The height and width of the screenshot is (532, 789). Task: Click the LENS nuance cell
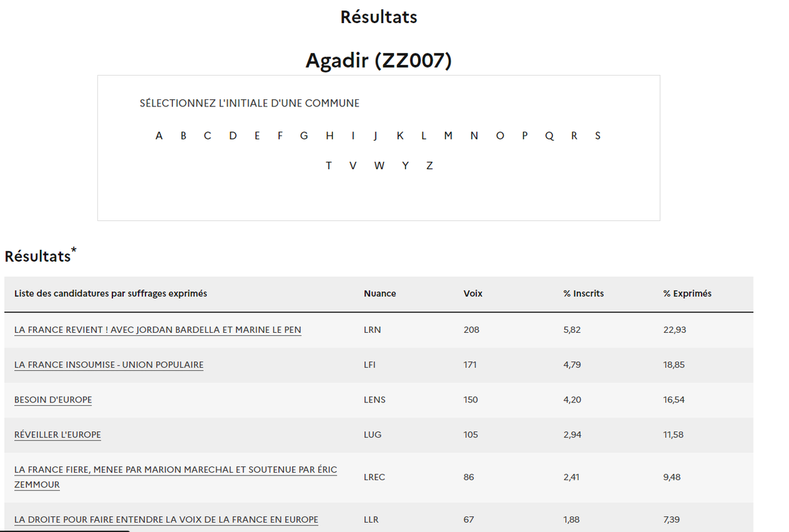tap(375, 400)
